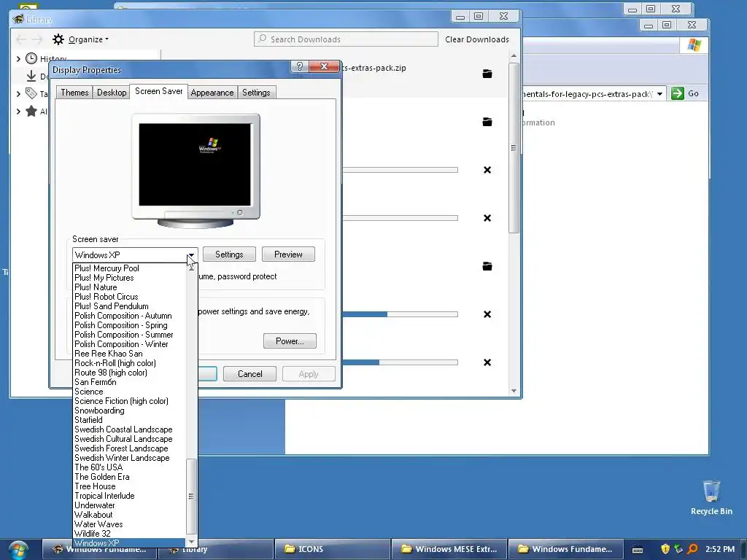
Task: Select Rock-n-Roll (high color)
Action: (x=128, y=363)
